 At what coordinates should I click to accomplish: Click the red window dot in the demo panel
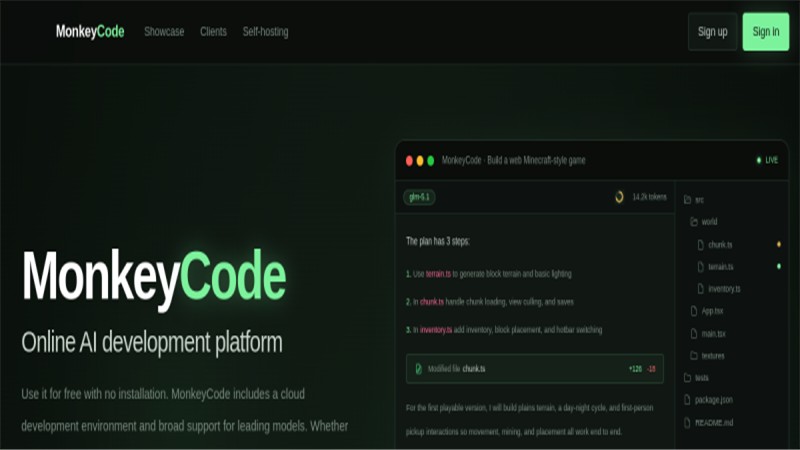tap(409, 161)
